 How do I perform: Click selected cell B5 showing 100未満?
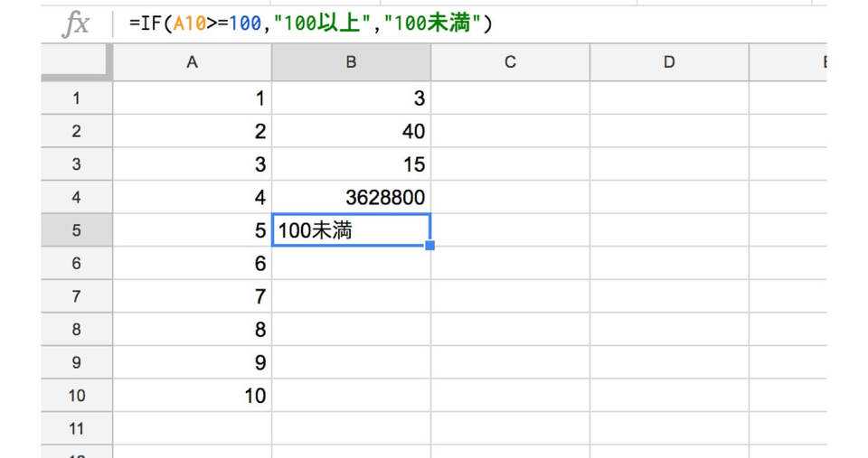(351, 230)
